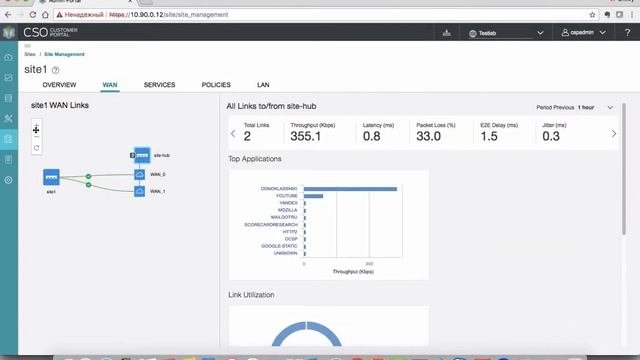Click the E2E Delay value 1.5
Screen dimensions: 640x360
489,136
